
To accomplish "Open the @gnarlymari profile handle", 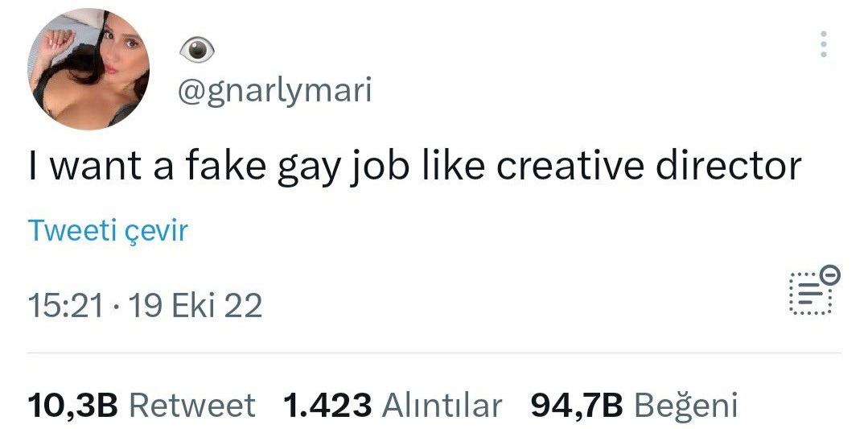I will [274, 91].
